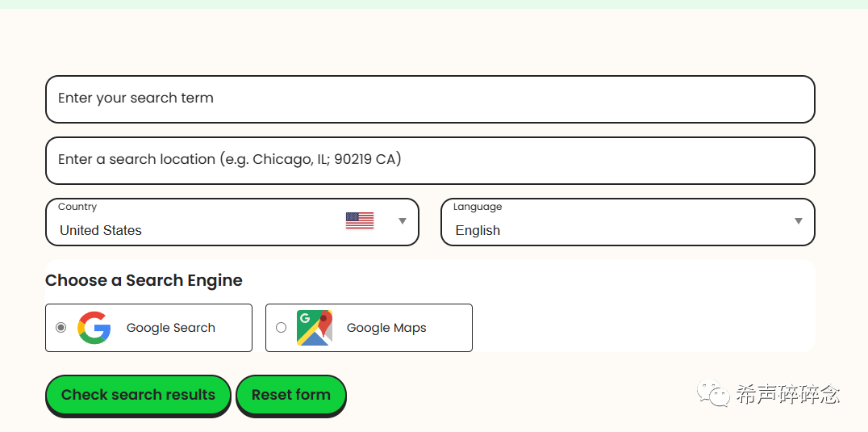Click the United States flag icon

(360, 220)
